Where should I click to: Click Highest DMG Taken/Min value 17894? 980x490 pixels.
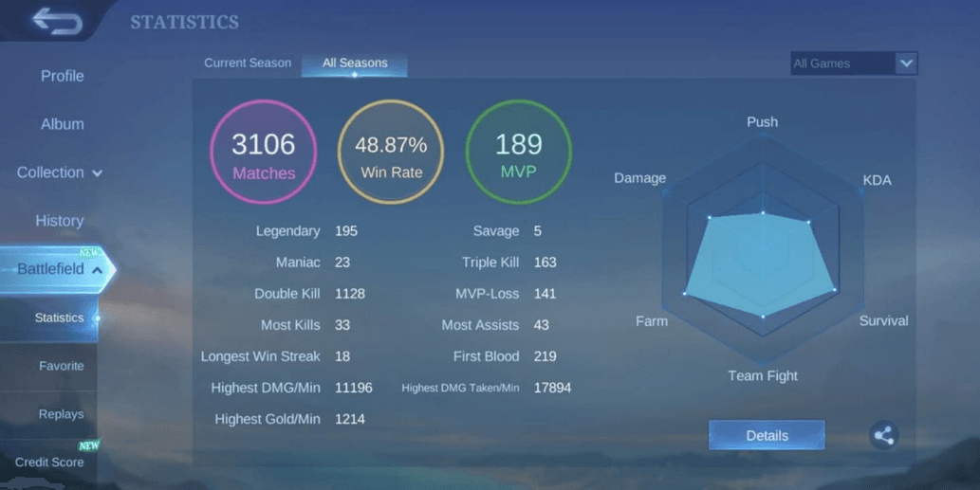[x=552, y=388]
